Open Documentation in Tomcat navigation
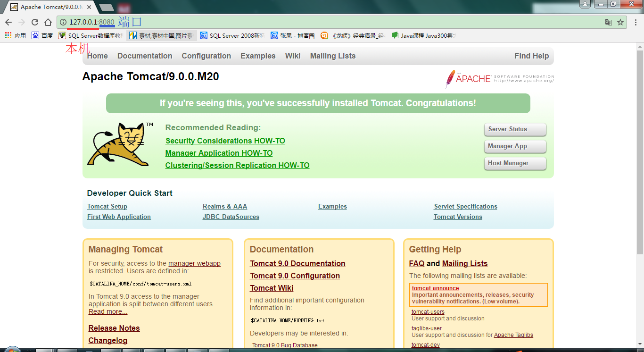 [145, 56]
